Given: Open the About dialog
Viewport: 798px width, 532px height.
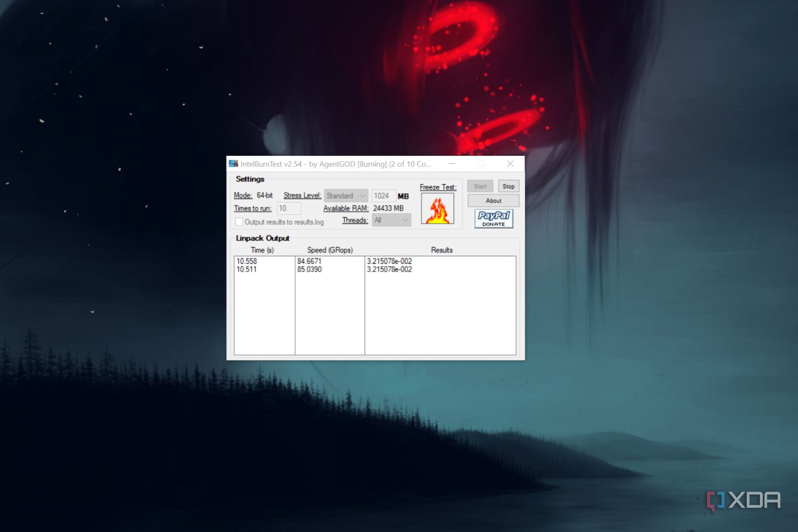Looking at the screenshot, I should (x=493, y=200).
